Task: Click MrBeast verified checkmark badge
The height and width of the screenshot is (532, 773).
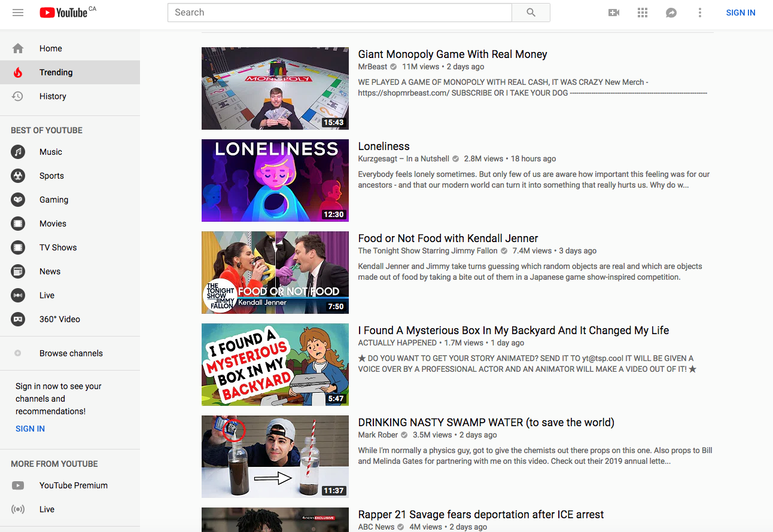Action: [x=393, y=67]
